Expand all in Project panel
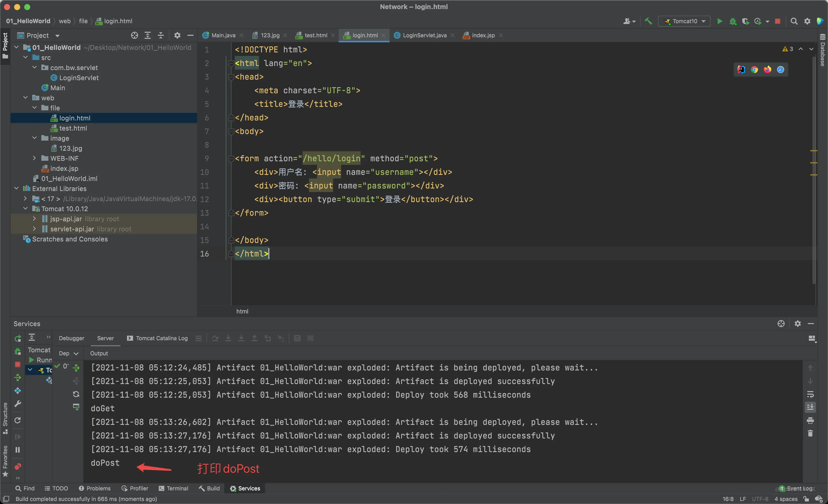This screenshot has width=828, height=504. 147,35
